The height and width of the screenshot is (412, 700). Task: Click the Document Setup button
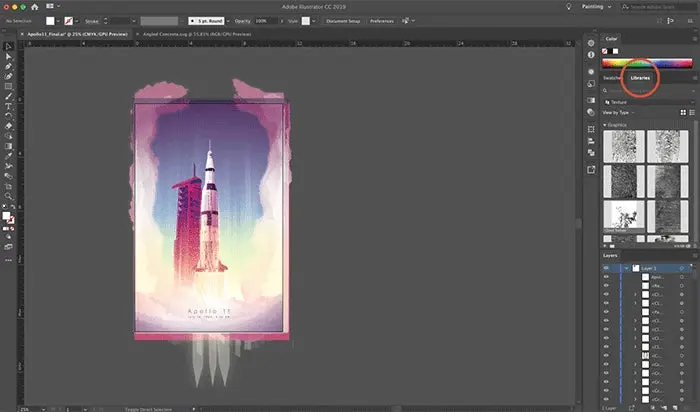(x=343, y=21)
